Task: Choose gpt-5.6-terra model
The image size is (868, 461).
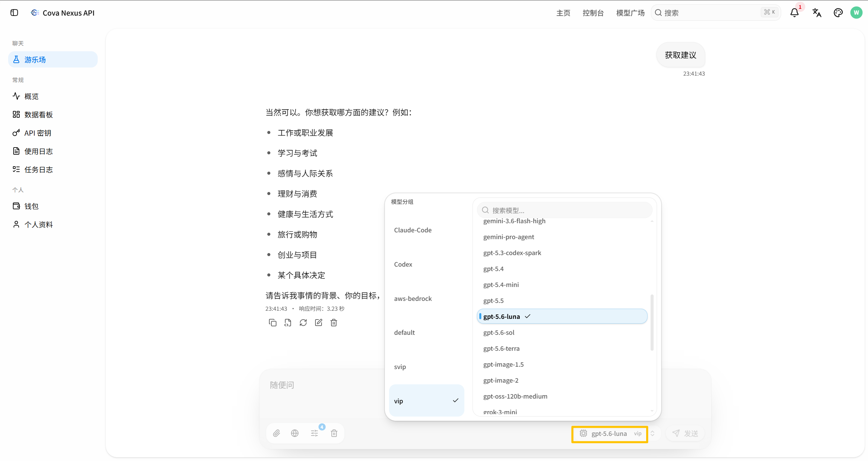Action: coord(562,348)
